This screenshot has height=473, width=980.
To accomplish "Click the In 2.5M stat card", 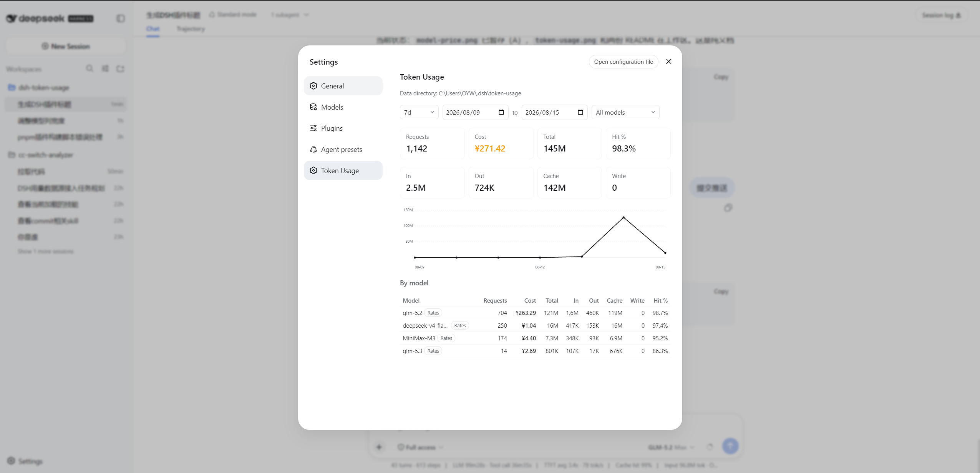I will click(x=432, y=183).
